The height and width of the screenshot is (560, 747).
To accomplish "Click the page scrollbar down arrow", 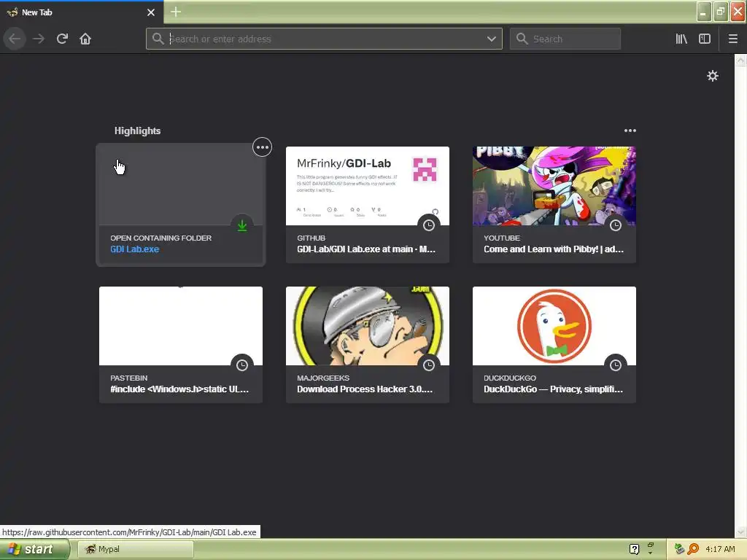I will (x=740, y=532).
